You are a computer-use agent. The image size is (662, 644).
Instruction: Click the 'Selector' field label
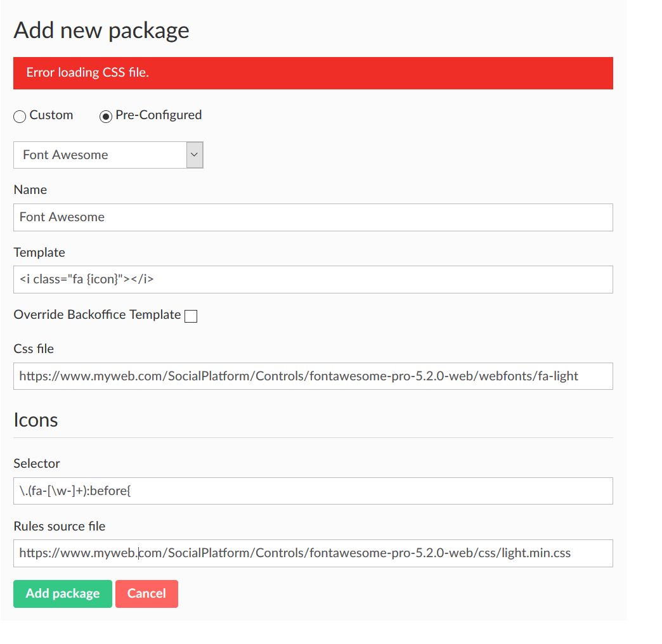click(37, 464)
